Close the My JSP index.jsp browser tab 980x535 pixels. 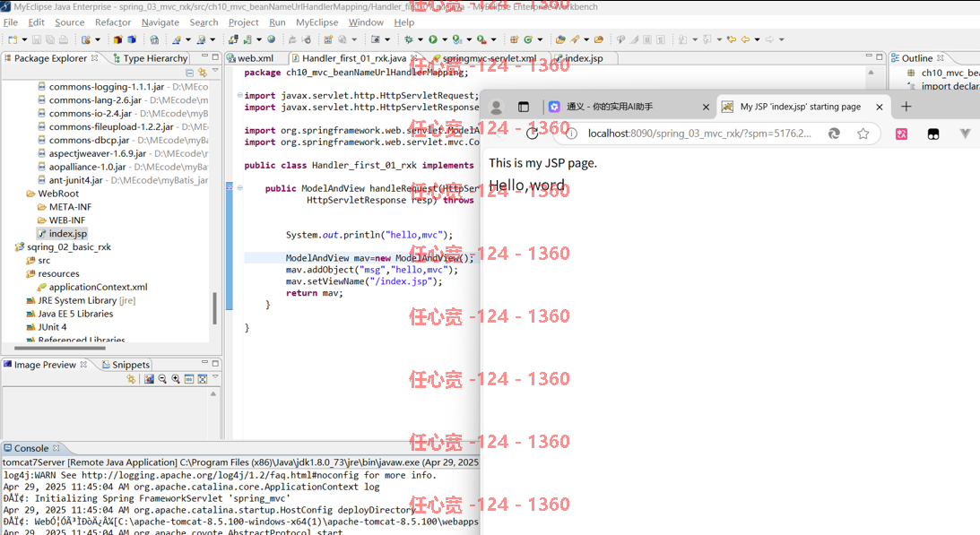(880, 107)
